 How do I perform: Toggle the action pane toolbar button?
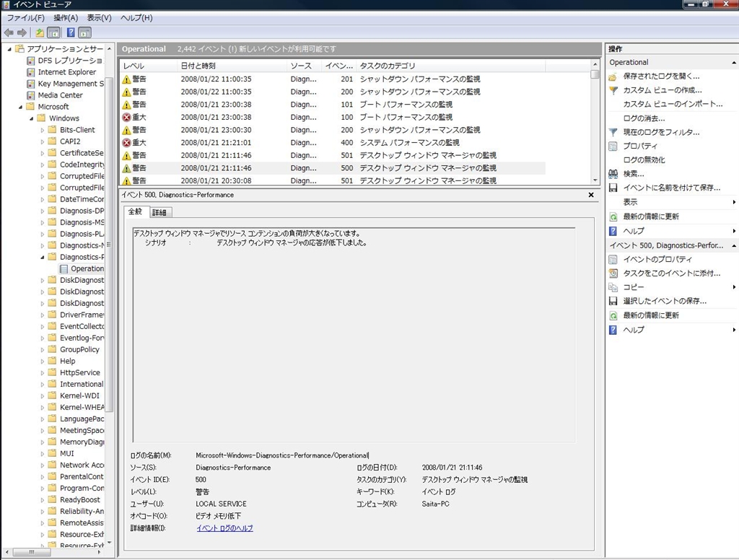(84, 32)
